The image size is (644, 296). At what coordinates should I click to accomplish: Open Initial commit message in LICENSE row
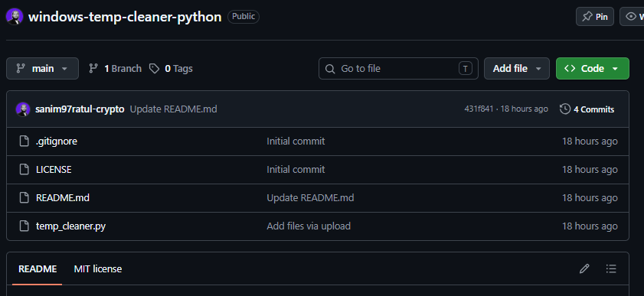296,169
